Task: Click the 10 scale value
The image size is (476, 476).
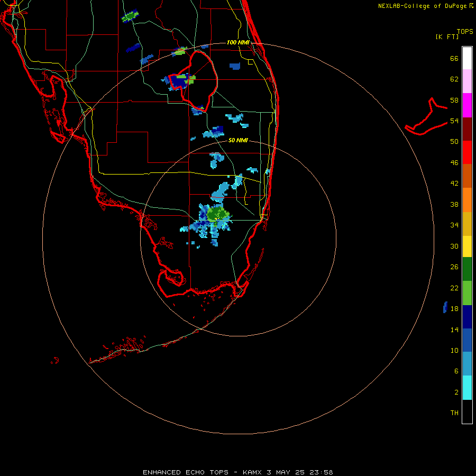Action: click(x=454, y=351)
